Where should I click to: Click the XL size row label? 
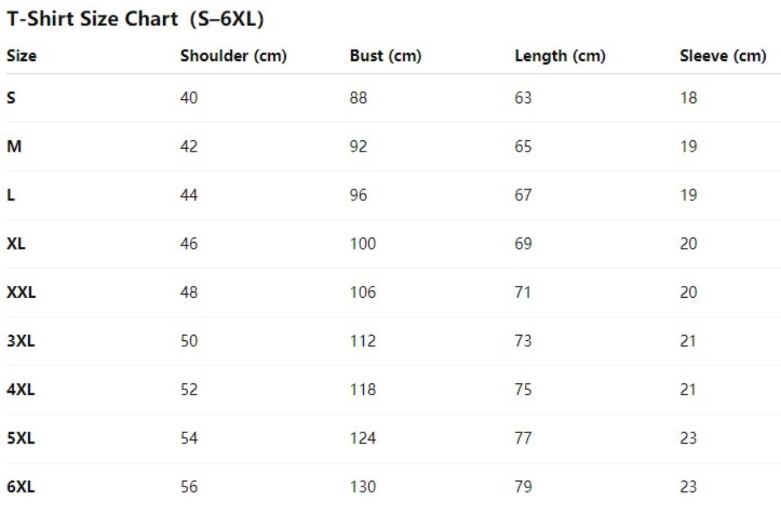coord(16,243)
